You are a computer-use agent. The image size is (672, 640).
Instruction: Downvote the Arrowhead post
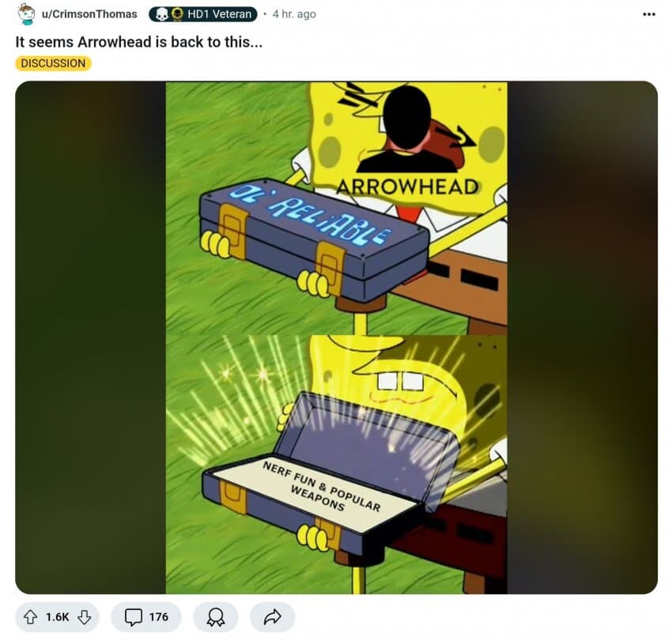[84, 617]
